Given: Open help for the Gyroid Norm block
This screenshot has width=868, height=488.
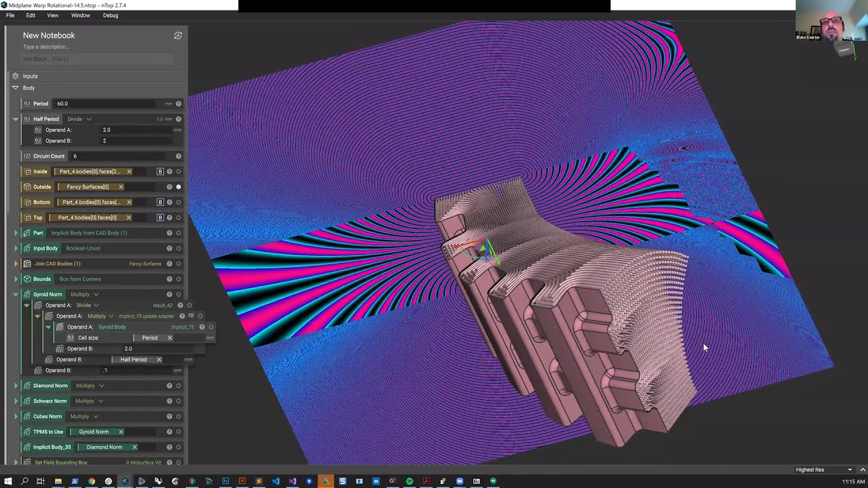Looking at the screenshot, I should click(x=170, y=294).
